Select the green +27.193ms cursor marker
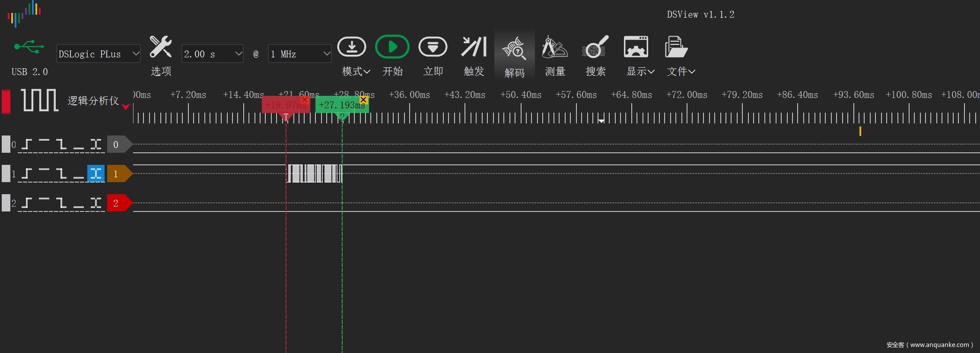 coord(340,105)
